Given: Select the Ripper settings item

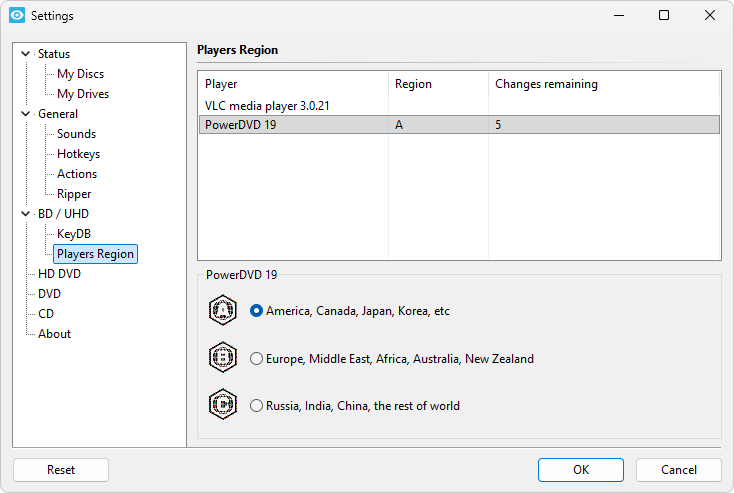Looking at the screenshot, I should click(74, 194).
